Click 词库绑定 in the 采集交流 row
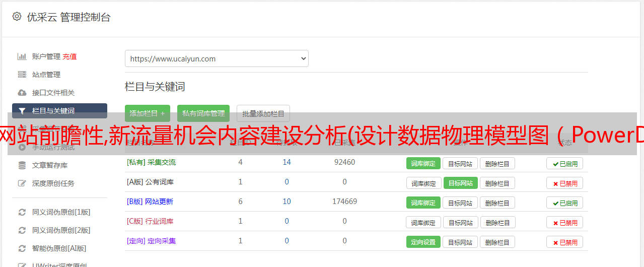644x267 pixels. 423,163
